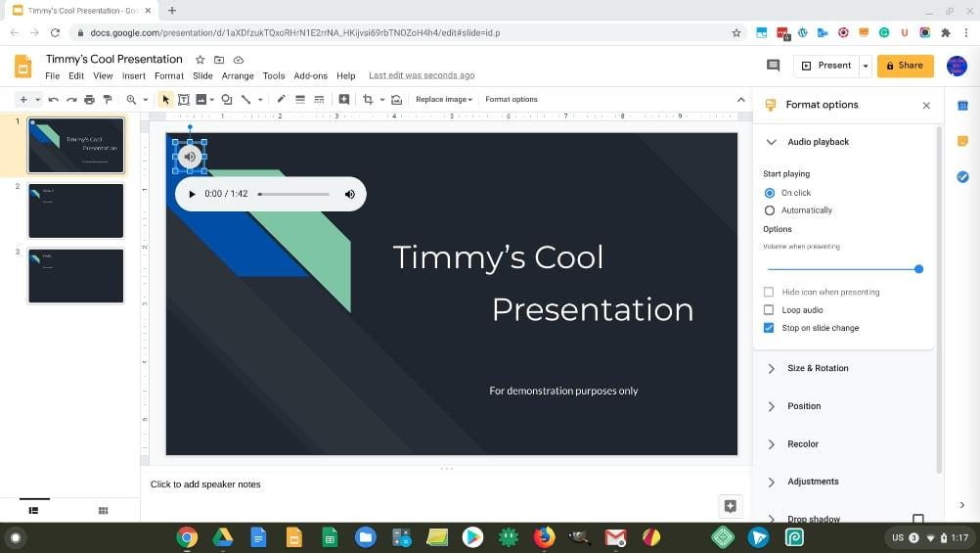This screenshot has width=980, height=553.
Task: Check the cloud document status icon
Action: pyautogui.click(x=238, y=60)
